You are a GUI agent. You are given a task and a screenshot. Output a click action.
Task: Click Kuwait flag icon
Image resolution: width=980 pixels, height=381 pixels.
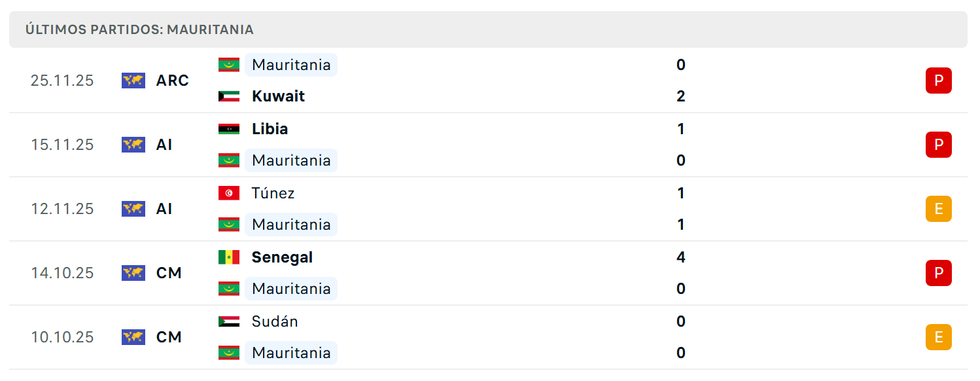pos(229,96)
